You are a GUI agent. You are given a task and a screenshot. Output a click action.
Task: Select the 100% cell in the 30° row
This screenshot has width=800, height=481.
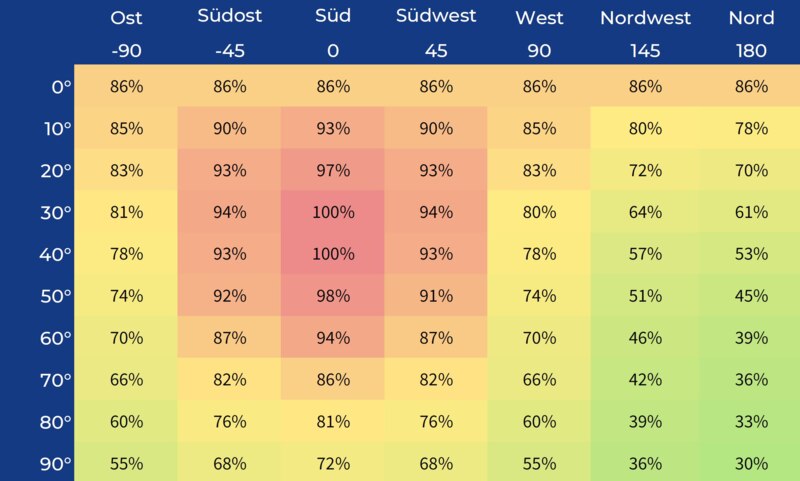333,212
